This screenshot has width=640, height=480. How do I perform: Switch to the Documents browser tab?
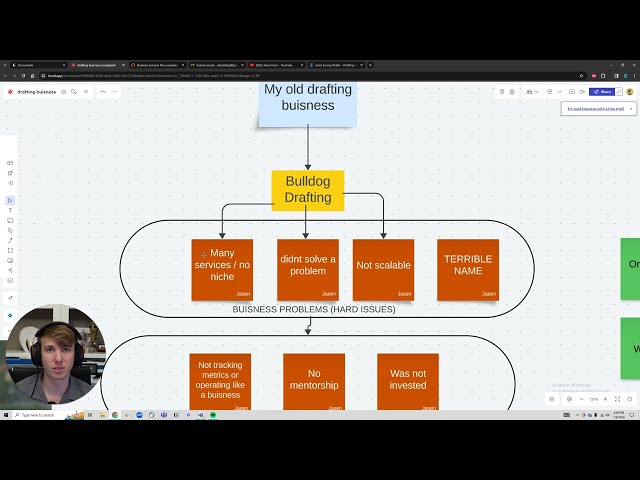coord(38,65)
